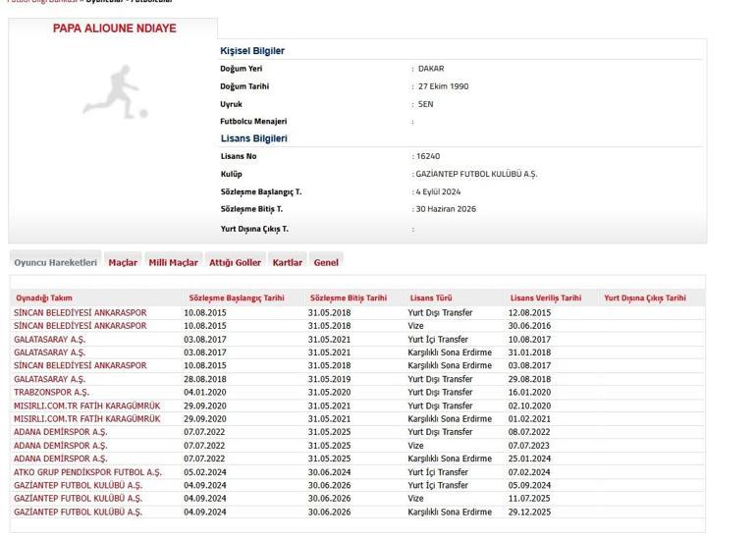
Task: Click Sincan Belediyesi Ankaraspor in first table row
Action: point(80,312)
